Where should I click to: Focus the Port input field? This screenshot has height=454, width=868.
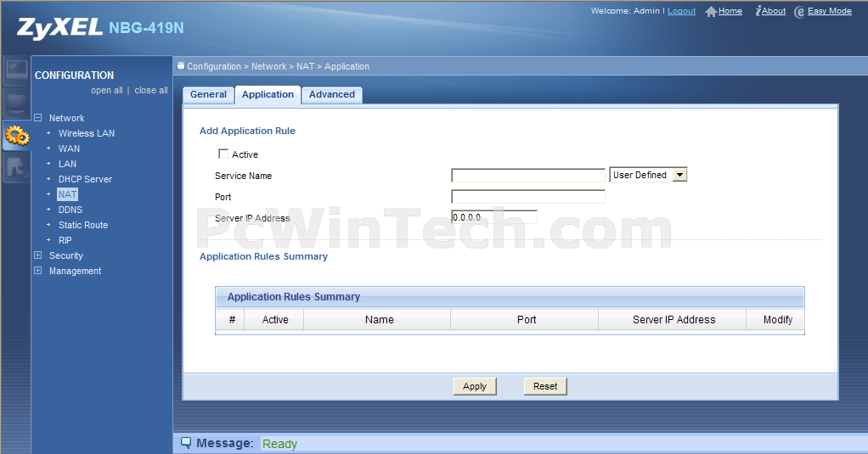[x=528, y=196]
